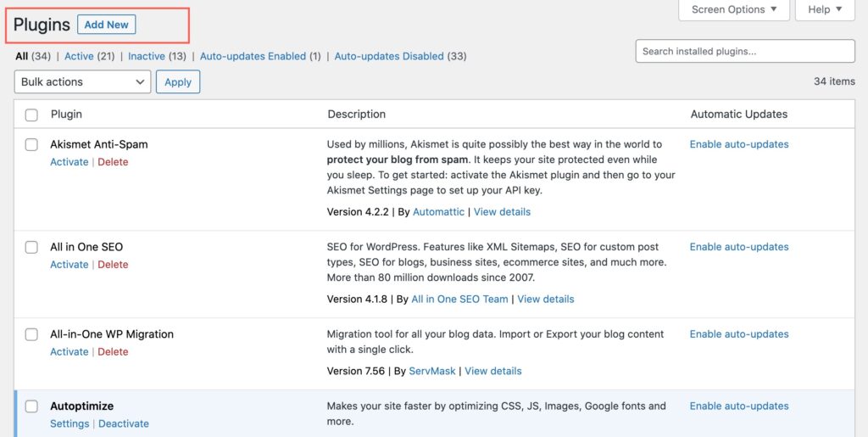
Task: Click the Akismet Anti-Spam plugin name
Action: (99, 144)
